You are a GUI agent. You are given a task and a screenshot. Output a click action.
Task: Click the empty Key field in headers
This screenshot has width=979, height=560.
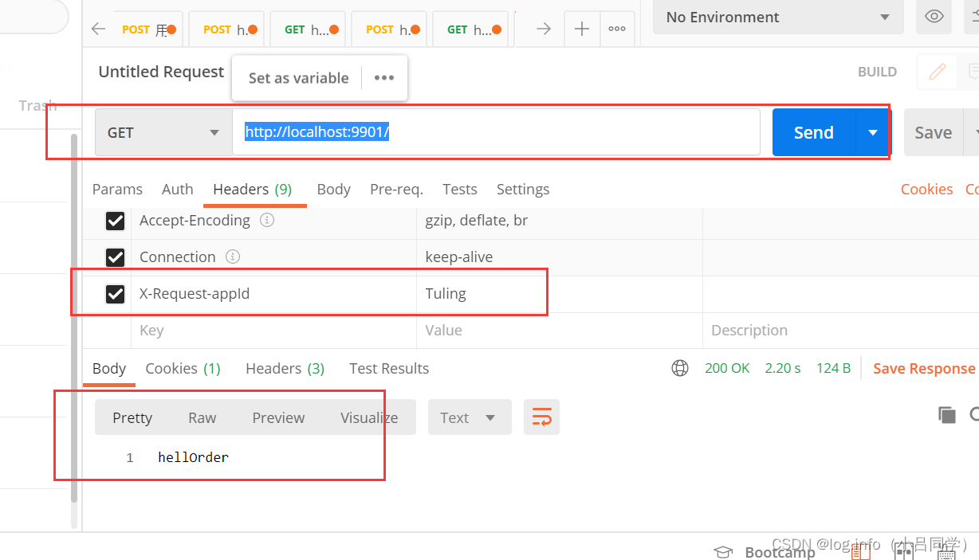pos(273,330)
